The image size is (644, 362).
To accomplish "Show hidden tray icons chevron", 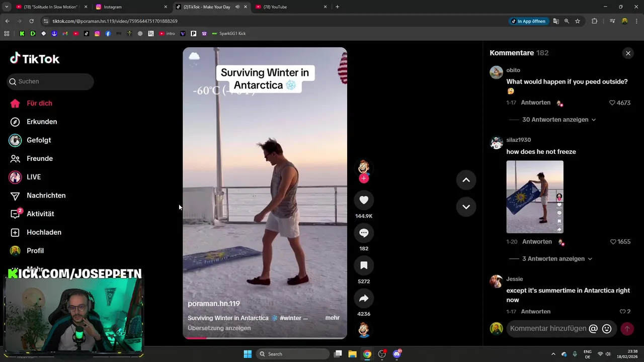I will pyautogui.click(x=553, y=354).
